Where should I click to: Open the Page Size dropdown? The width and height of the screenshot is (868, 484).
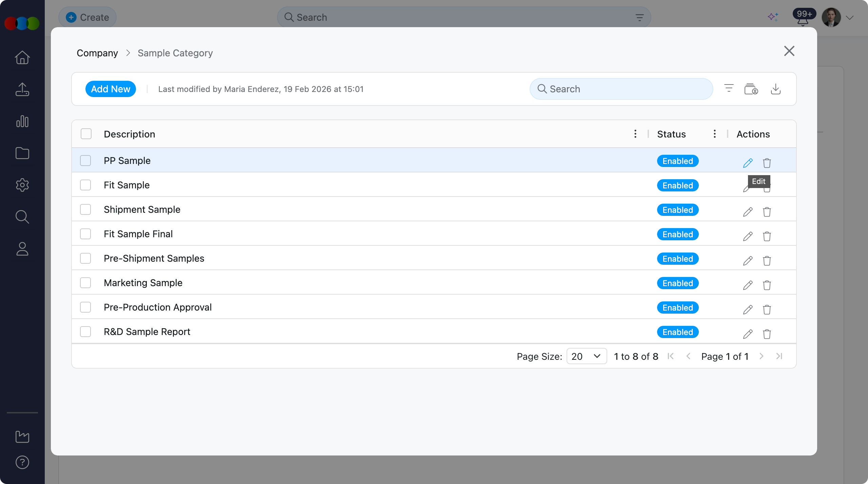coord(586,356)
